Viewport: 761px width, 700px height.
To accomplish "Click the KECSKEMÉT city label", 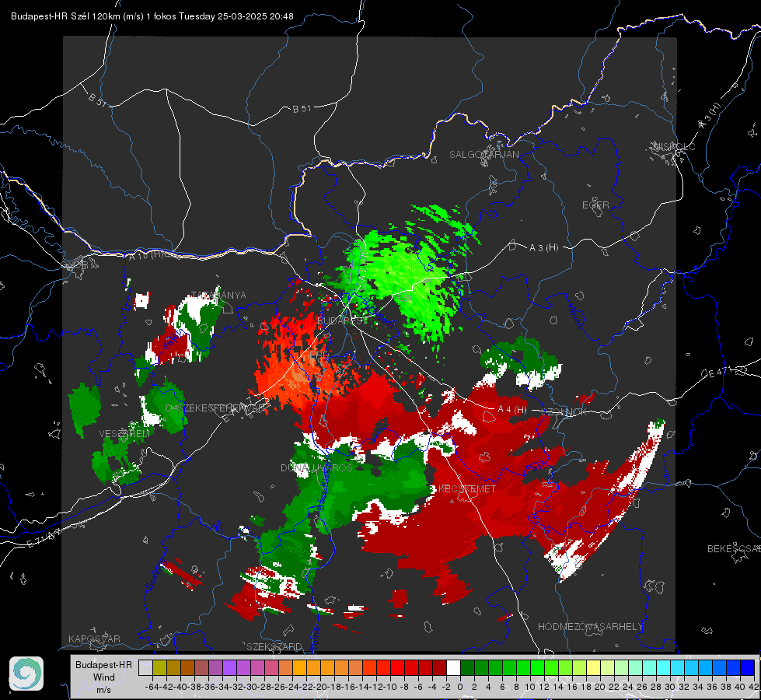I will [467, 489].
